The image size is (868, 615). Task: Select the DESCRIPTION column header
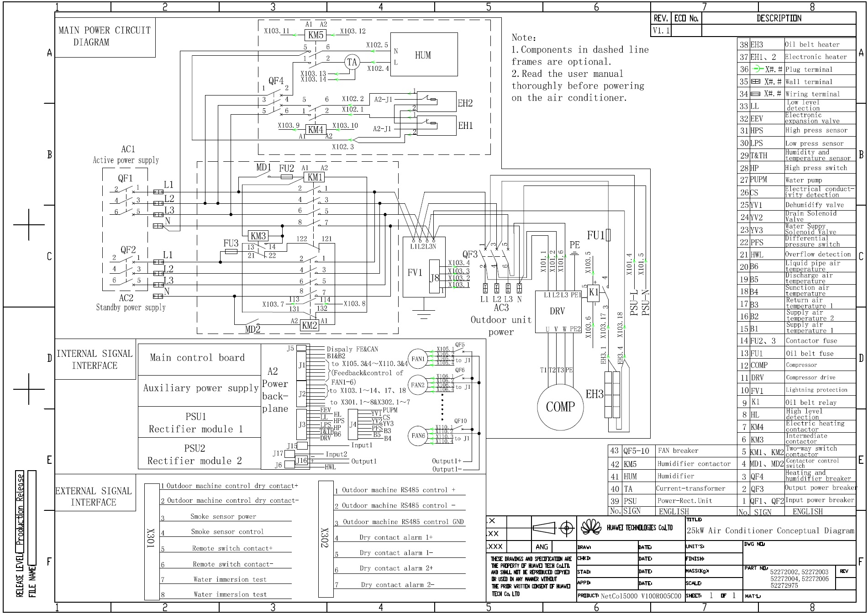pos(779,18)
